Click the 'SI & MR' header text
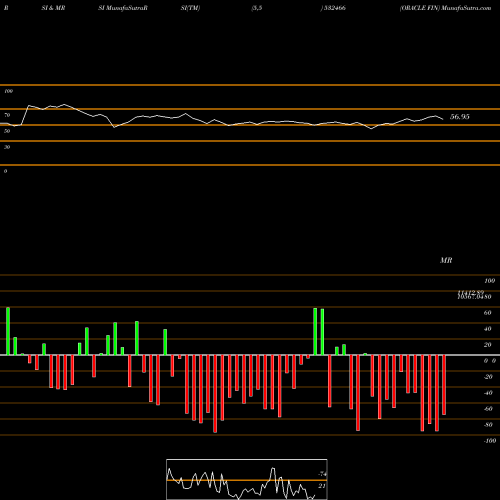The image size is (500, 500). (x=53, y=8)
